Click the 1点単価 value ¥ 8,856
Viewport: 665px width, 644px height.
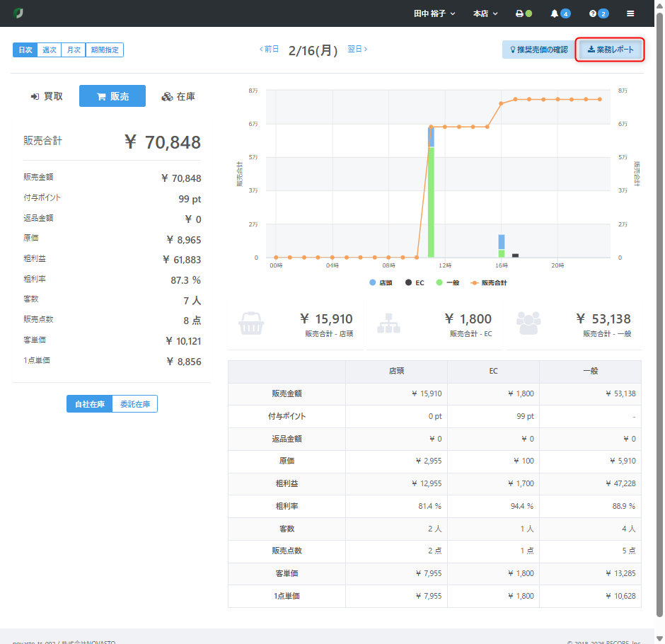184,362
